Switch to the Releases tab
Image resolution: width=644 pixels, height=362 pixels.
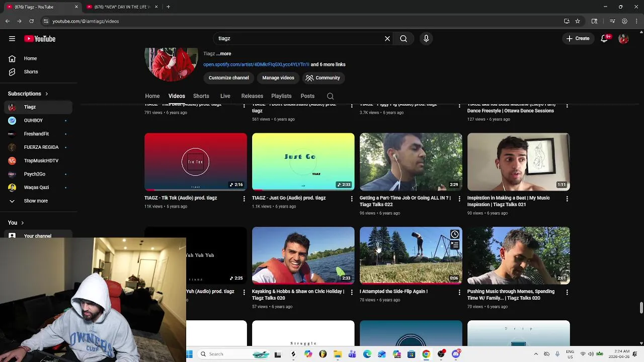click(252, 96)
